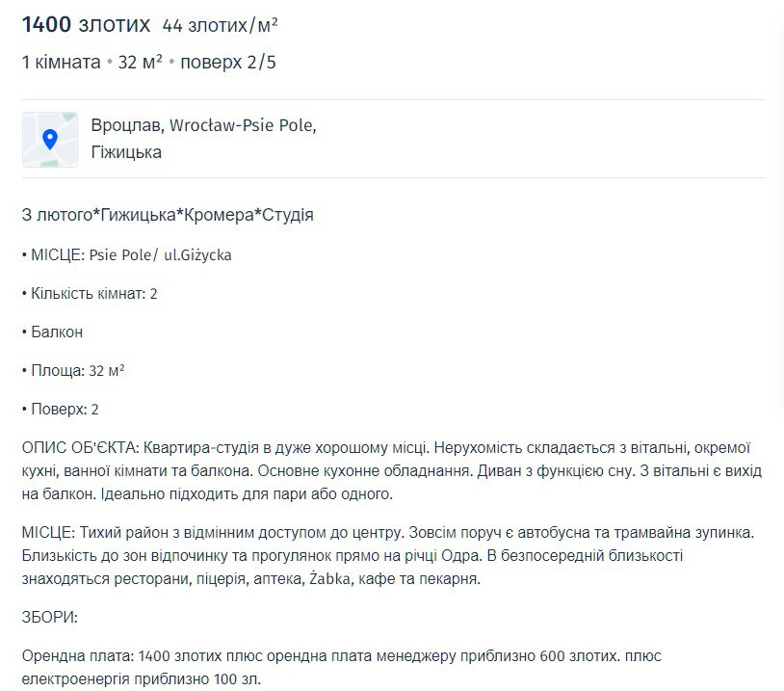The height and width of the screenshot is (691, 784).
Task: Click the title З лютого*Гижицька*Кромера*Студія
Action: 168,215
